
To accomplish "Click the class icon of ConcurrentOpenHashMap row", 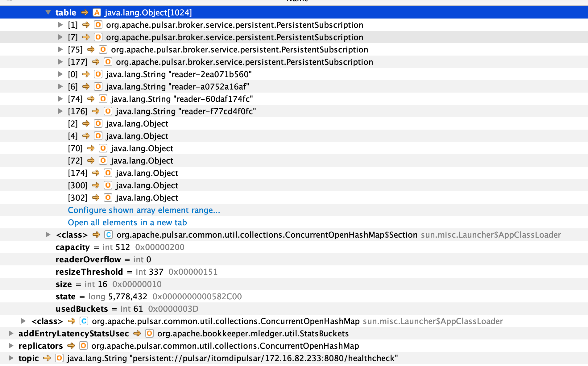I will pyautogui.click(x=84, y=321).
